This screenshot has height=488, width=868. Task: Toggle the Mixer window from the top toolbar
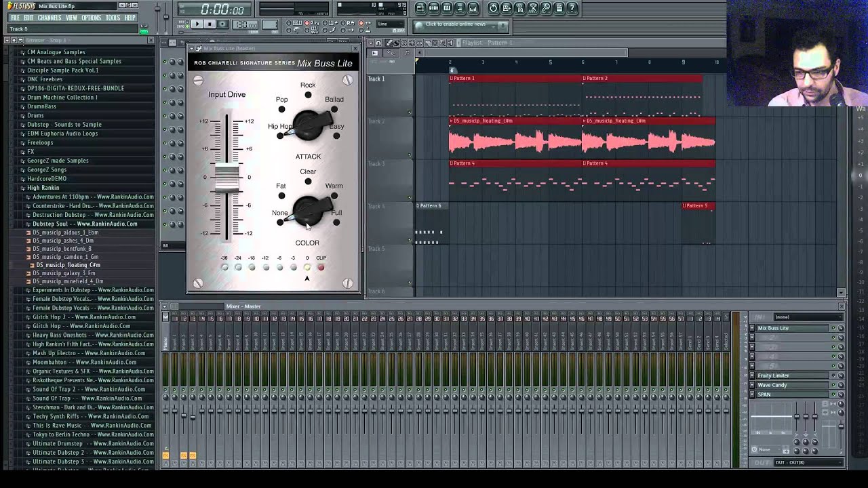click(x=473, y=8)
